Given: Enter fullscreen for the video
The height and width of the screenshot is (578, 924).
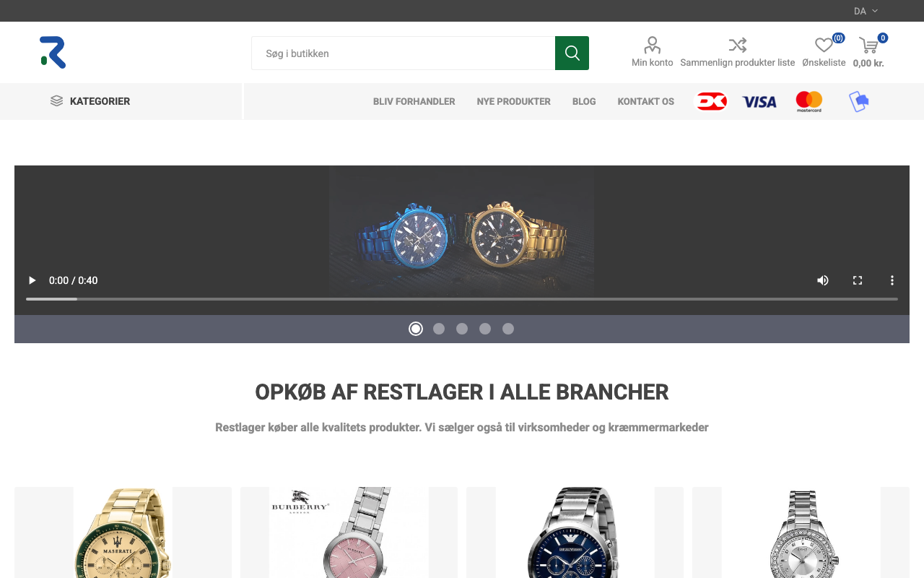Looking at the screenshot, I should (x=858, y=280).
